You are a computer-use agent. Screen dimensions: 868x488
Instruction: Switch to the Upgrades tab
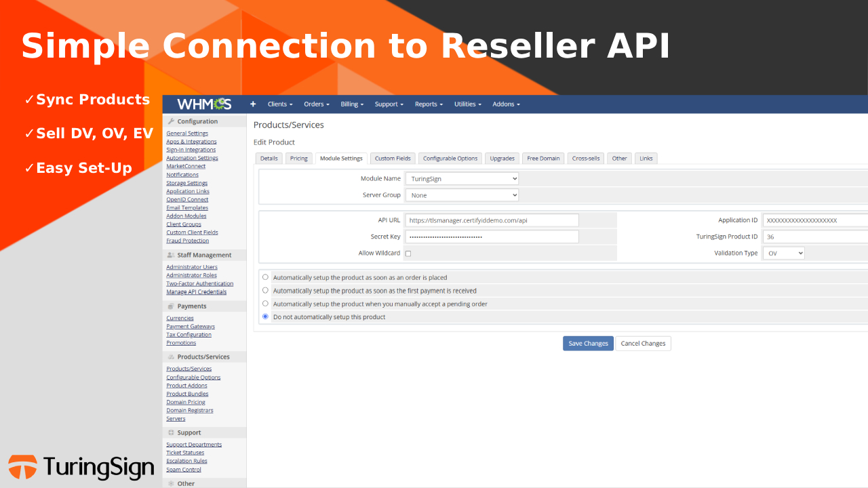pos(502,159)
